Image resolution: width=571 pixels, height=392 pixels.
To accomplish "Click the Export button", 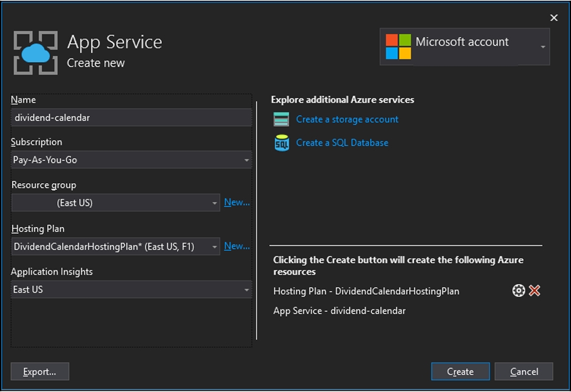I will coord(40,371).
